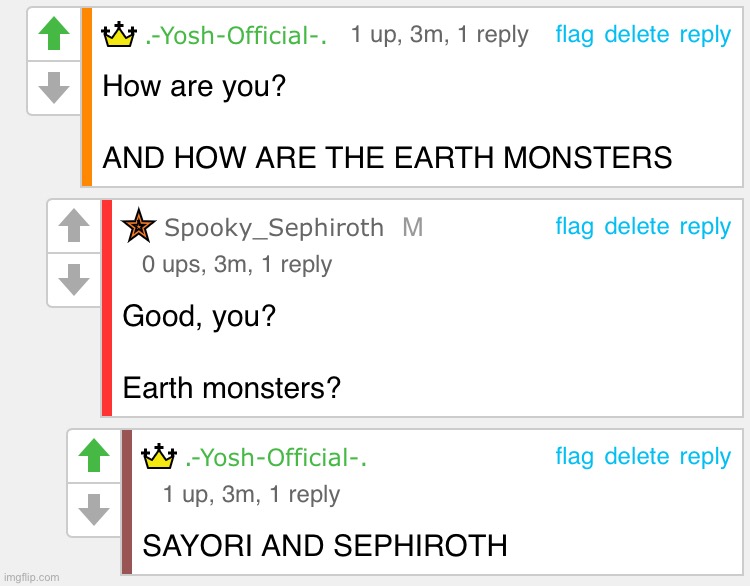Downvote the 'How are you?' comment
The height and width of the screenshot is (586, 750).
[53, 88]
